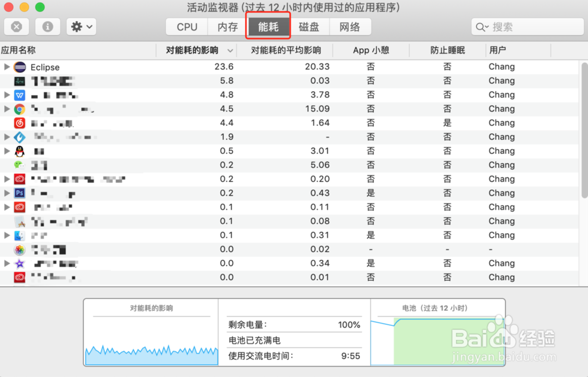Expand the Eclipse process disclosure triangle
This screenshot has height=377, width=588.
[6, 67]
